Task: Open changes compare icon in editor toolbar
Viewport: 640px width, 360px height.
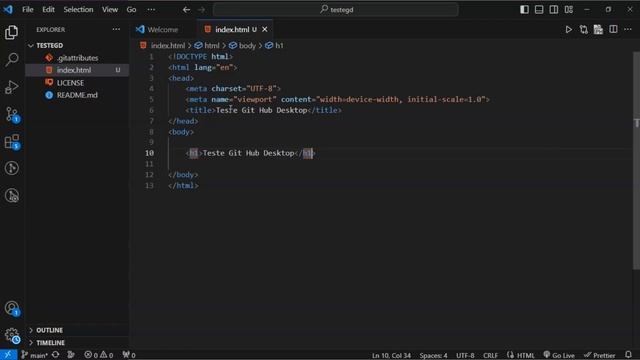Action: pyautogui.click(x=584, y=29)
